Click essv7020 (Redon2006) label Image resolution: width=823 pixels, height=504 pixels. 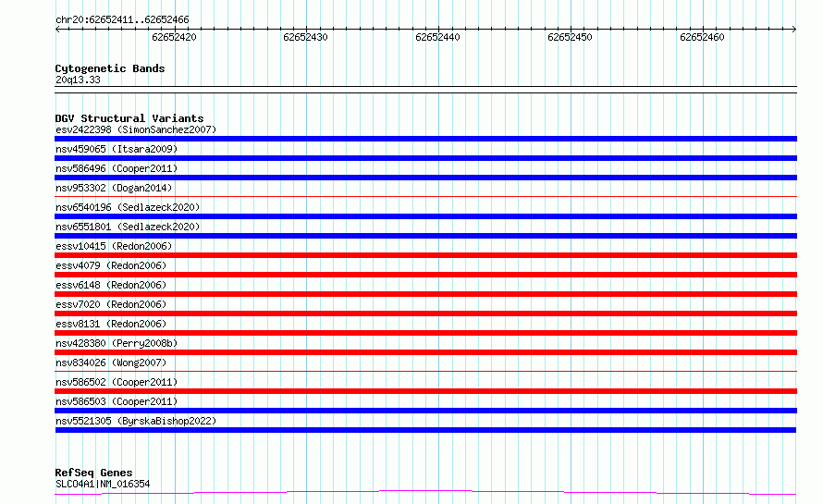pos(111,304)
